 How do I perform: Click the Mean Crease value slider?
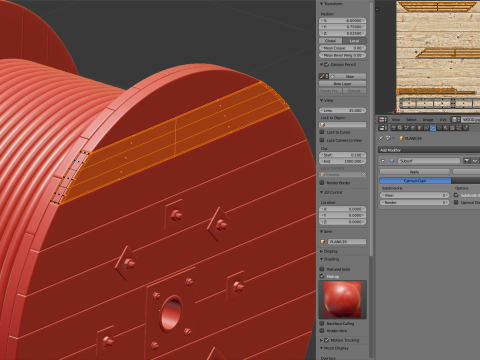(342, 48)
